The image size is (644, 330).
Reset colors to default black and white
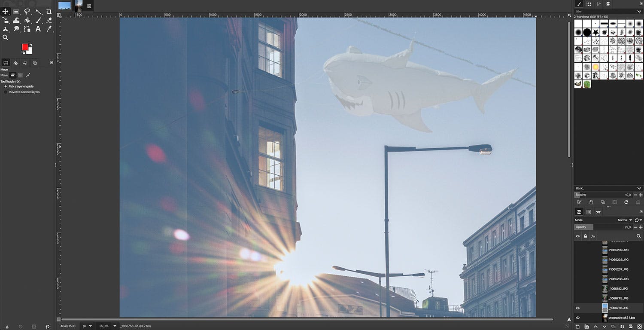tap(23, 53)
